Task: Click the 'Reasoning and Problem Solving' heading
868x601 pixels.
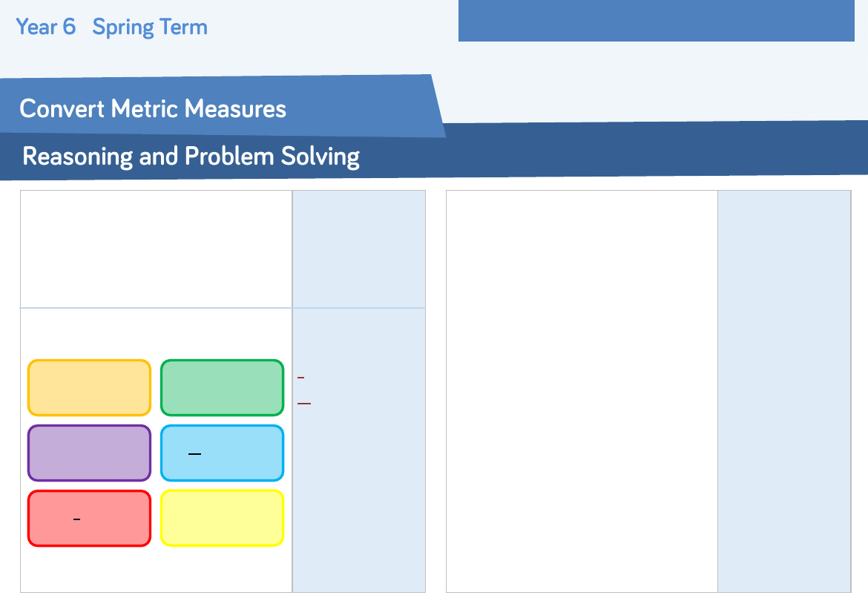Action: point(191,157)
